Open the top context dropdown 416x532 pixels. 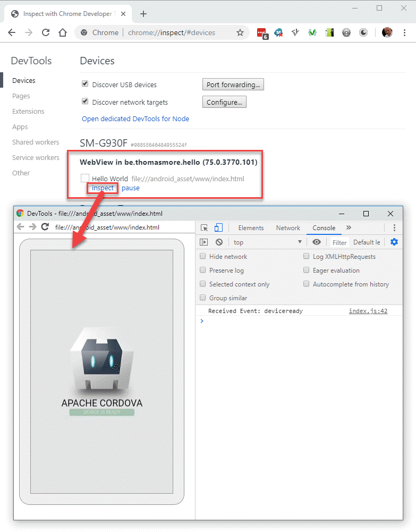pyautogui.click(x=267, y=242)
